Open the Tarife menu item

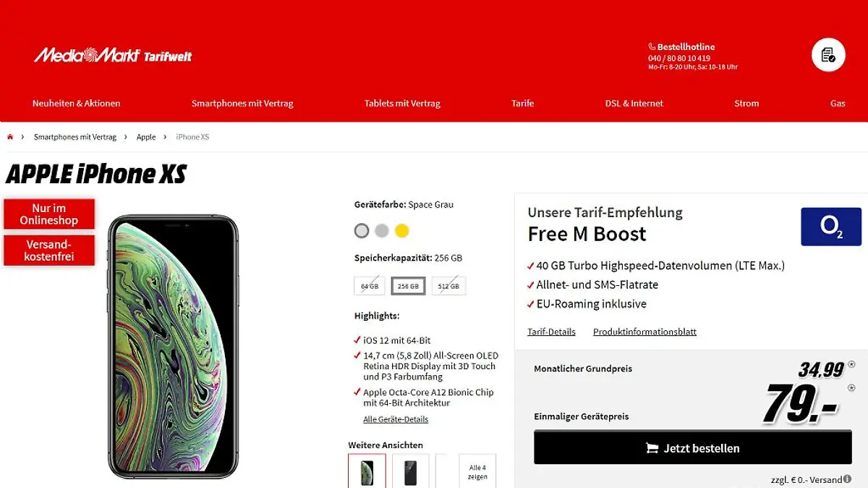522,104
